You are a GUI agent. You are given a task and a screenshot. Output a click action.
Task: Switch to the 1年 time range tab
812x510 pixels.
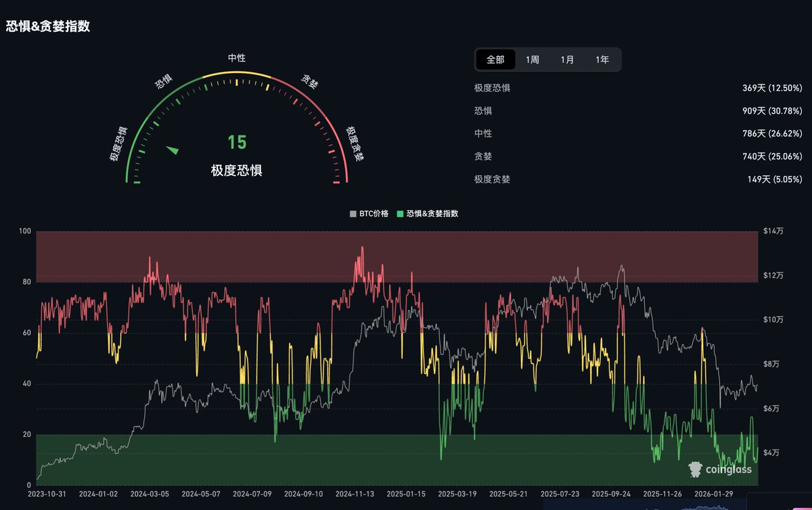click(x=602, y=60)
